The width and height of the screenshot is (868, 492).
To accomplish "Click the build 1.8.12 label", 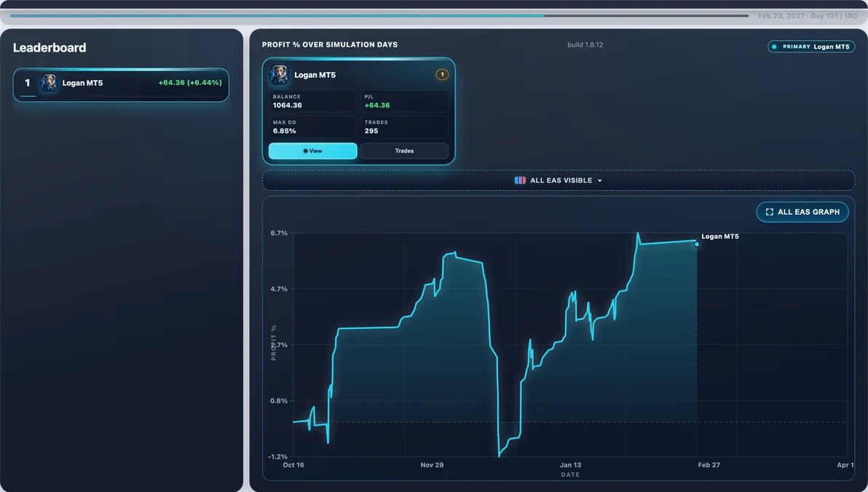I will [x=585, y=45].
